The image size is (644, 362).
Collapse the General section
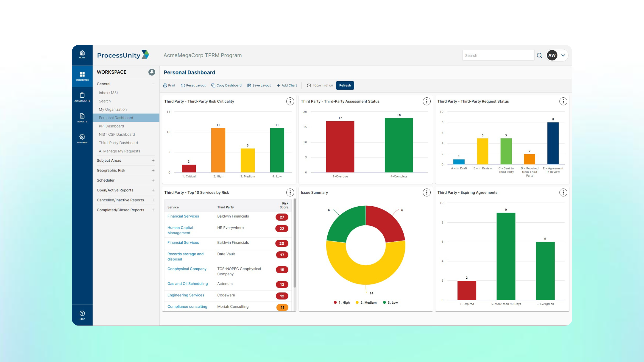point(153,84)
